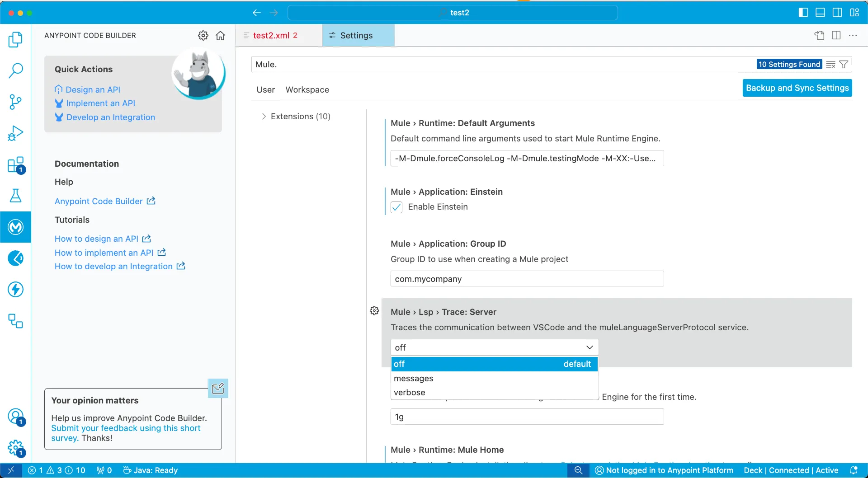Click the 10 Settings Found badge
868x478 pixels.
[789, 65]
